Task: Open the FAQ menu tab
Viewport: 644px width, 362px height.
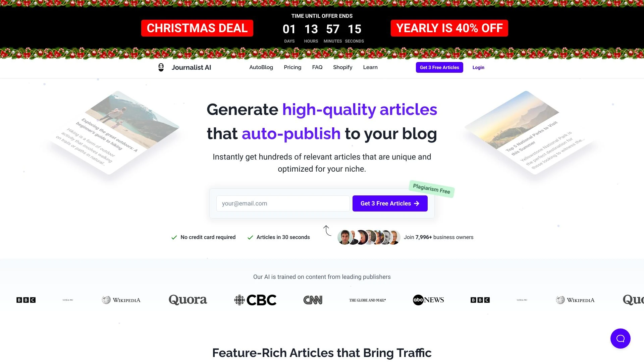Action: point(317,67)
